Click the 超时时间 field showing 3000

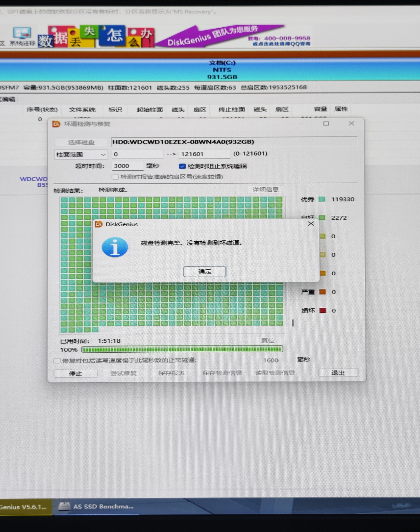(x=128, y=166)
